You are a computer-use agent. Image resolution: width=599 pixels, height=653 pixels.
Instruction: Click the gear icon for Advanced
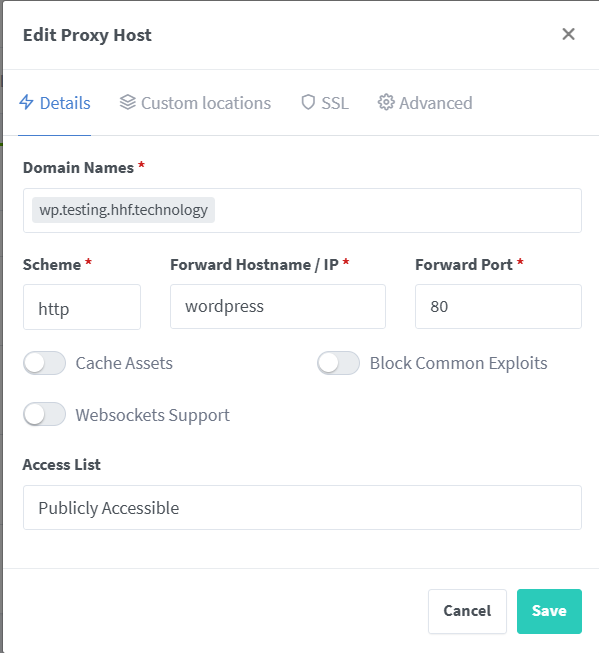pos(386,102)
